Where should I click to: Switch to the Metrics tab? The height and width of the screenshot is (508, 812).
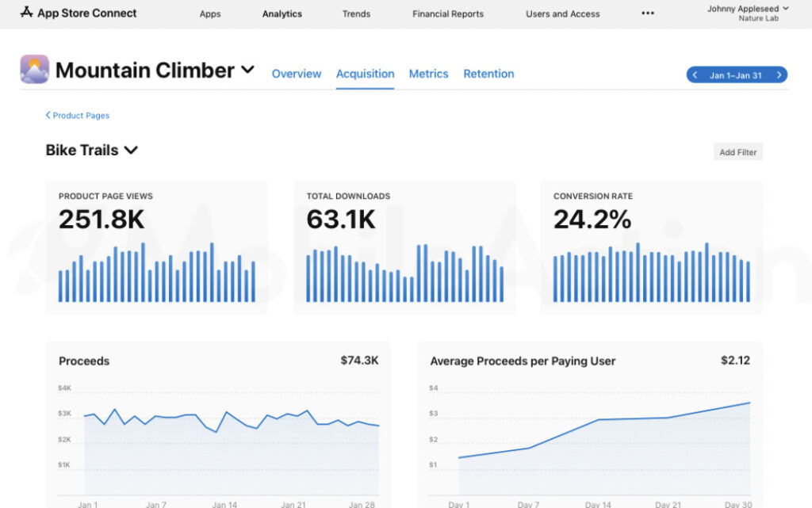[x=429, y=74]
